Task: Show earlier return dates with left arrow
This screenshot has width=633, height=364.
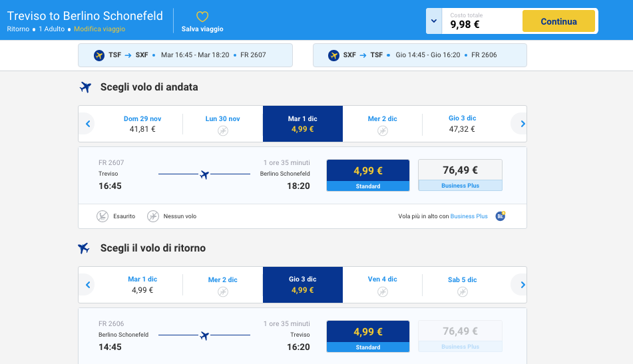Action: pos(87,285)
